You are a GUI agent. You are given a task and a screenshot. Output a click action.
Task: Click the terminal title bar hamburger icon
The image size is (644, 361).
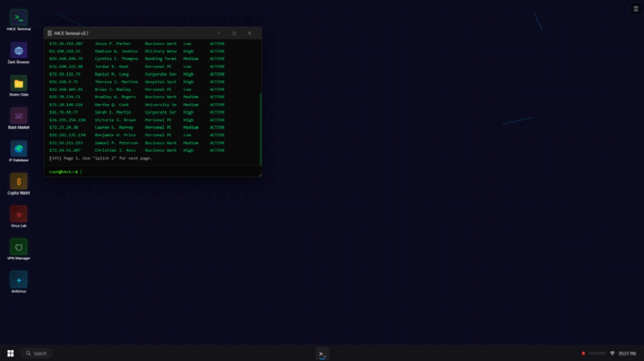[51, 33]
